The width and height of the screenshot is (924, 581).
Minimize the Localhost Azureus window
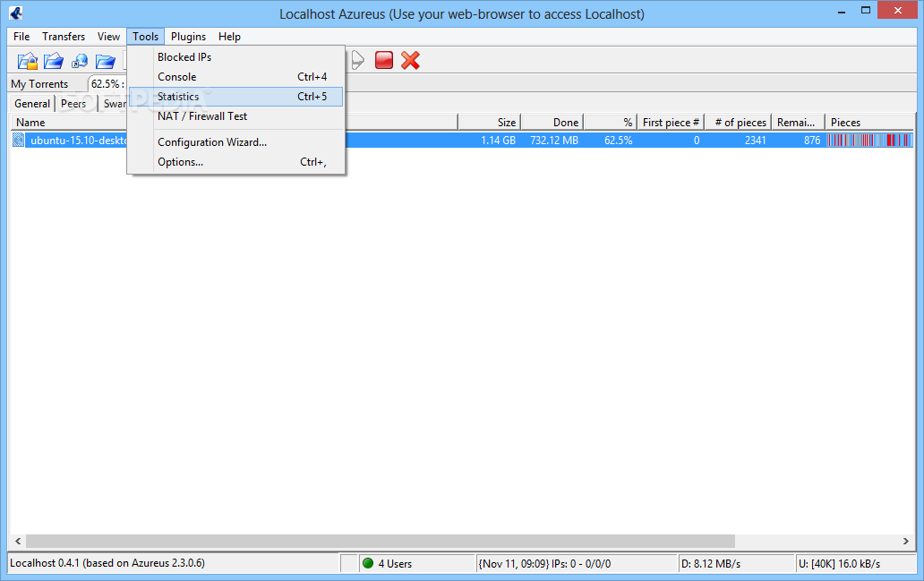click(842, 11)
